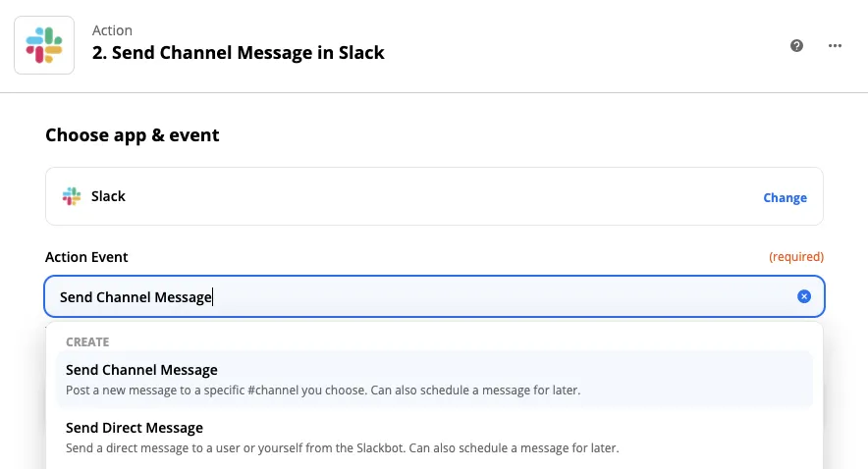Image resolution: width=868 pixels, height=469 pixels.
Task: Select the Send Channel Message option
Action: (x=141, y=370)
